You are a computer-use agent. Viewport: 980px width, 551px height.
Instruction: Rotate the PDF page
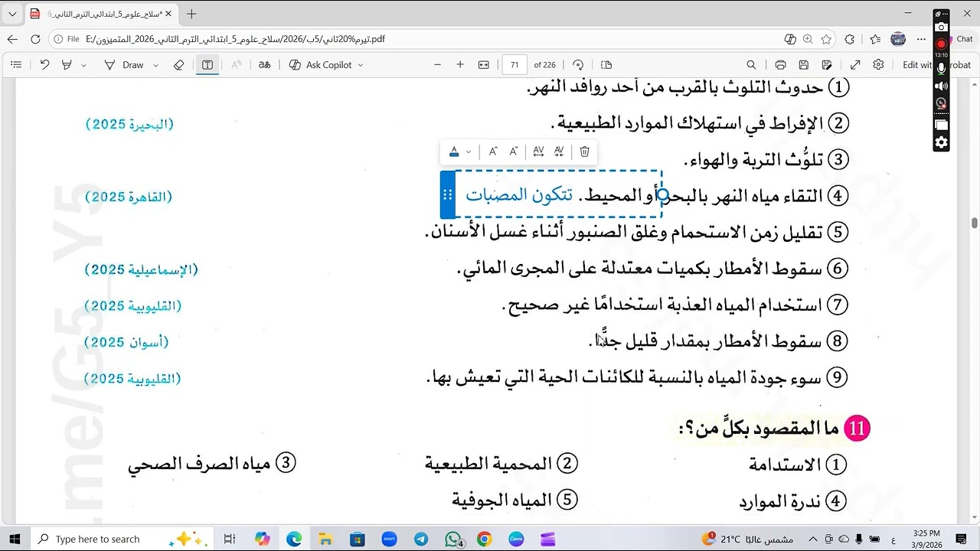coord(578,65)
